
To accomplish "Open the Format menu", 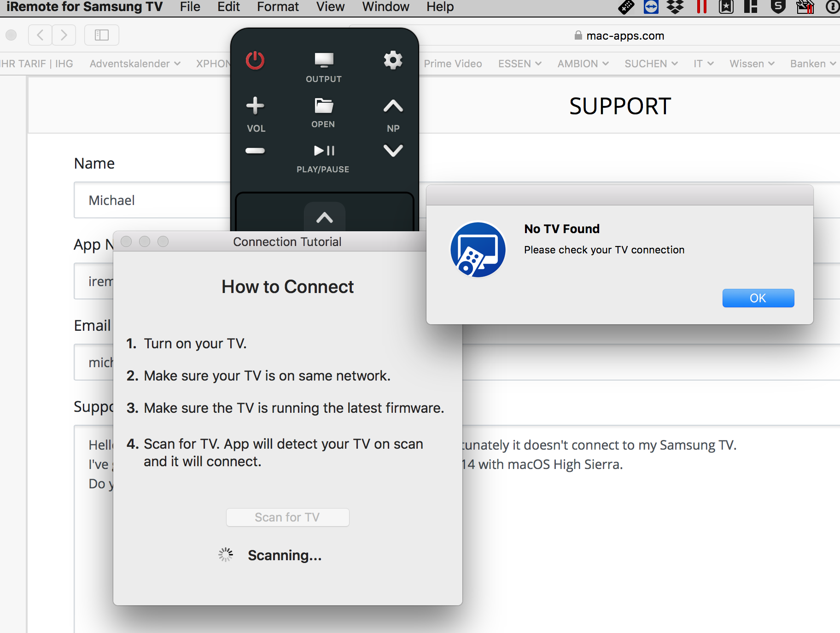I will point(278,7).
